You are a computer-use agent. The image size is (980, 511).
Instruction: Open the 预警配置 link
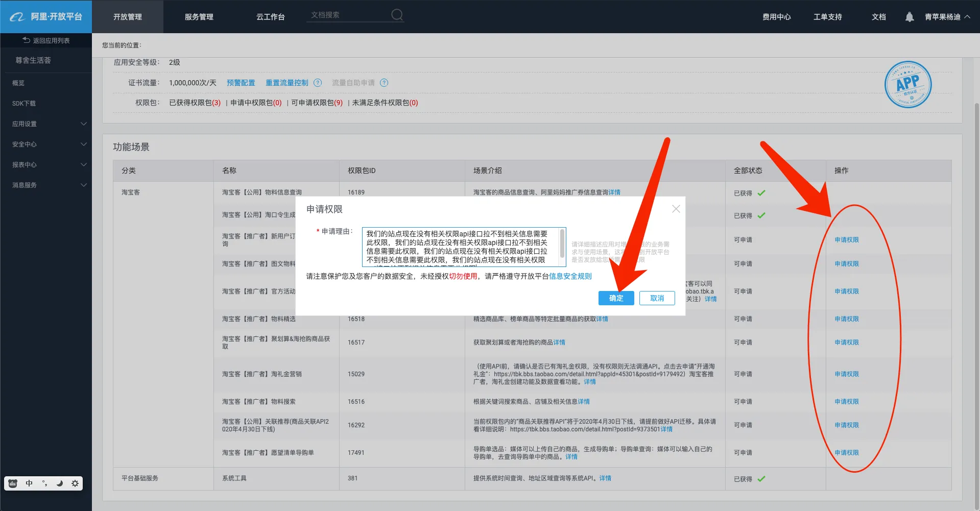[241, 83]
